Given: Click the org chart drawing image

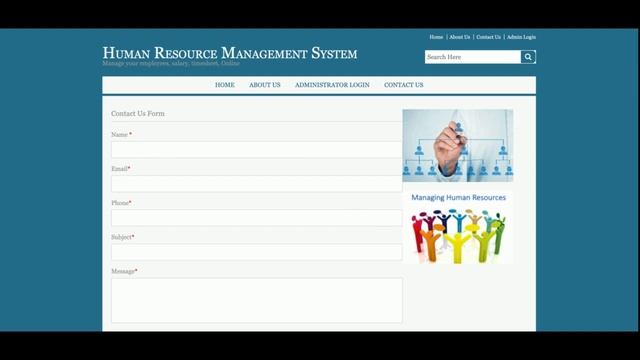Looking at the screenshot, I should tap(458, 145).
